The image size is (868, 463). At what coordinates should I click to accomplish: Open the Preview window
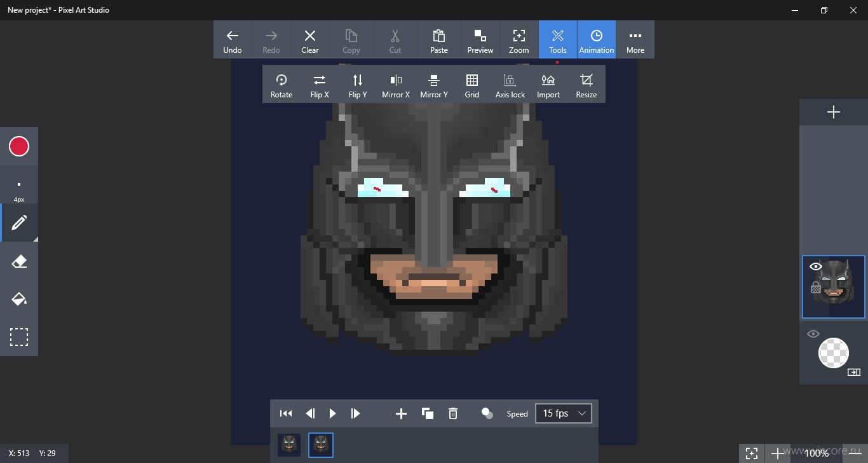coord(480,39)
